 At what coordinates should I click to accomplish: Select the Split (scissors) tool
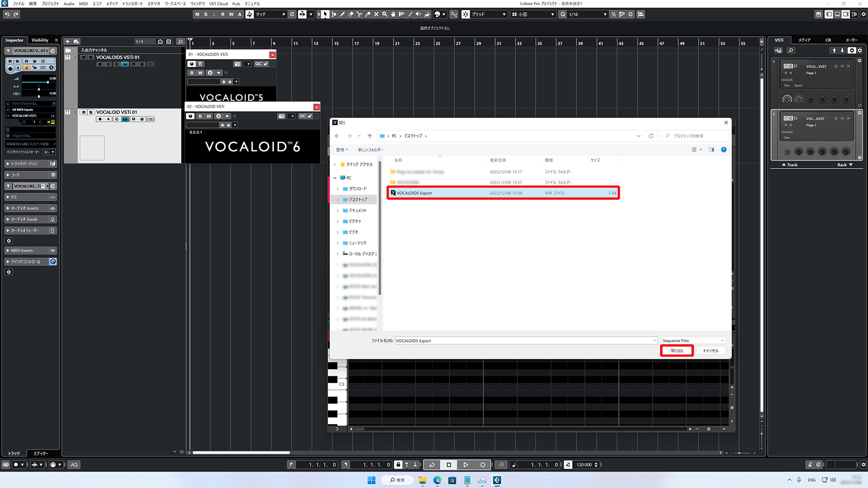point(359,14)
